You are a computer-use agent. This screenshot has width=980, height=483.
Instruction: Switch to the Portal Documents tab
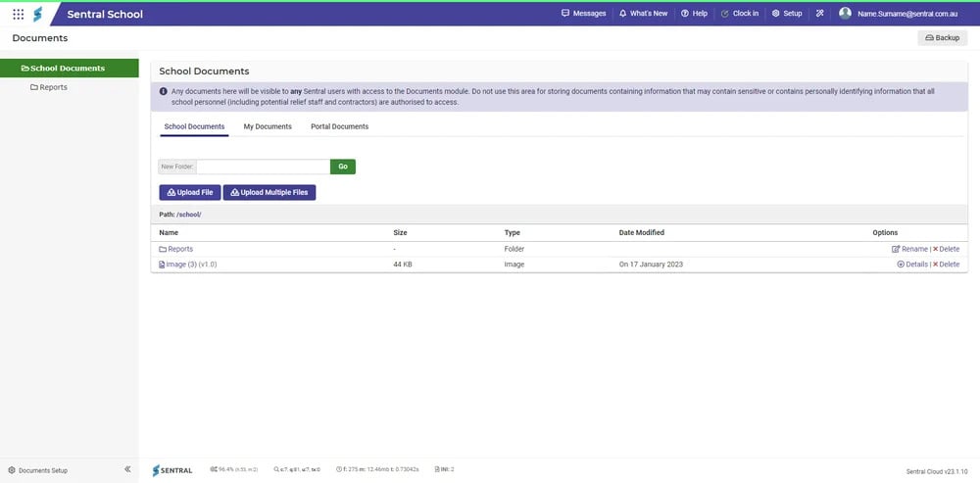tap(339, 126)
